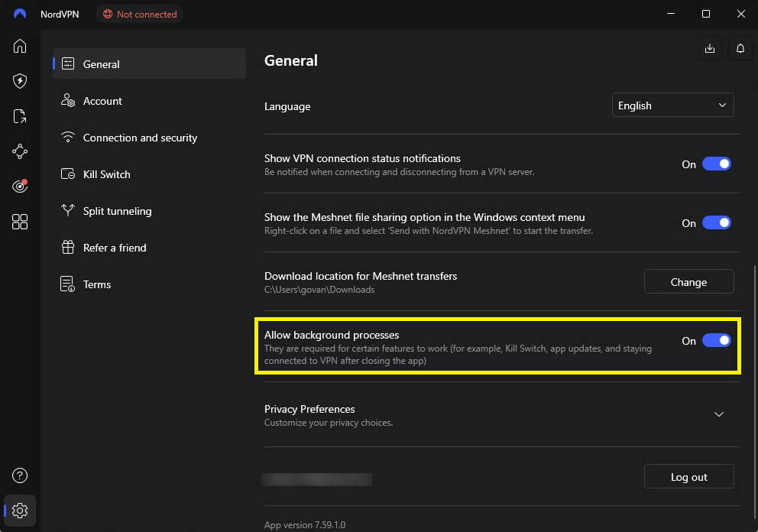Click the Terms document icon

68,284
